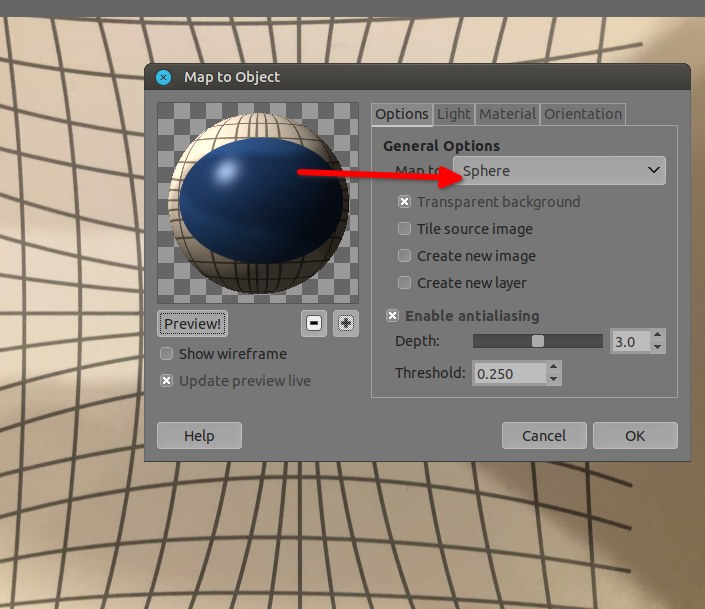Enable Tile source image
Image resolution: width=705 pixels, height=609 pixels.
404,228
